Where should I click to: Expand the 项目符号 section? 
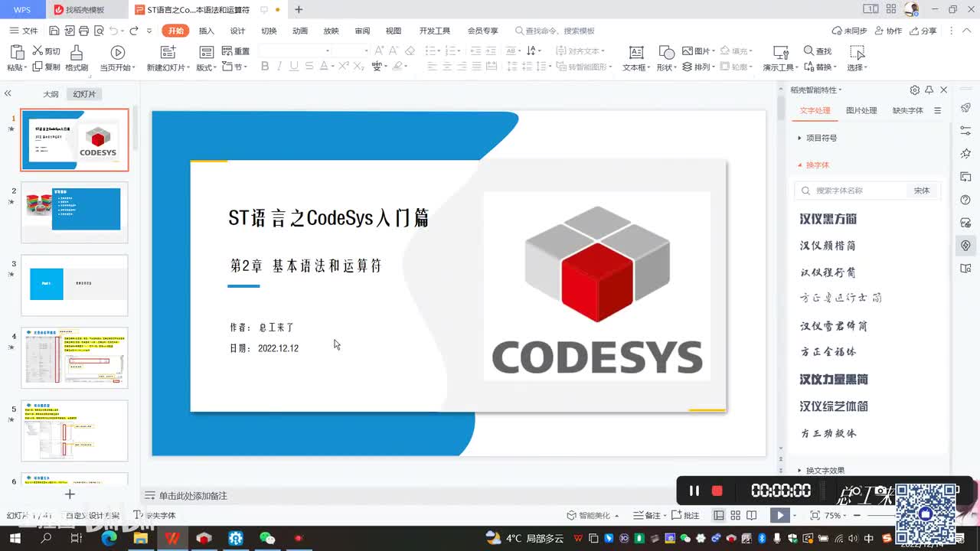tap(817, 138)
